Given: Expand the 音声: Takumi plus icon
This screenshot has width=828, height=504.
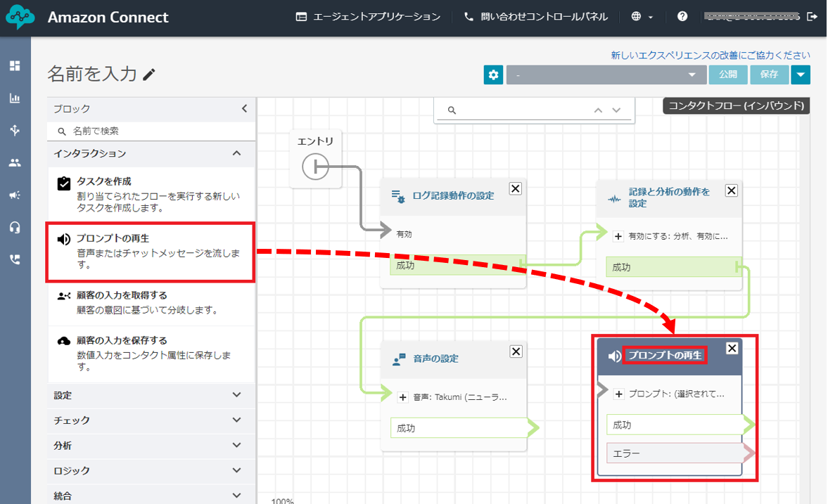Looking at the screenshot, I should 403,397.
